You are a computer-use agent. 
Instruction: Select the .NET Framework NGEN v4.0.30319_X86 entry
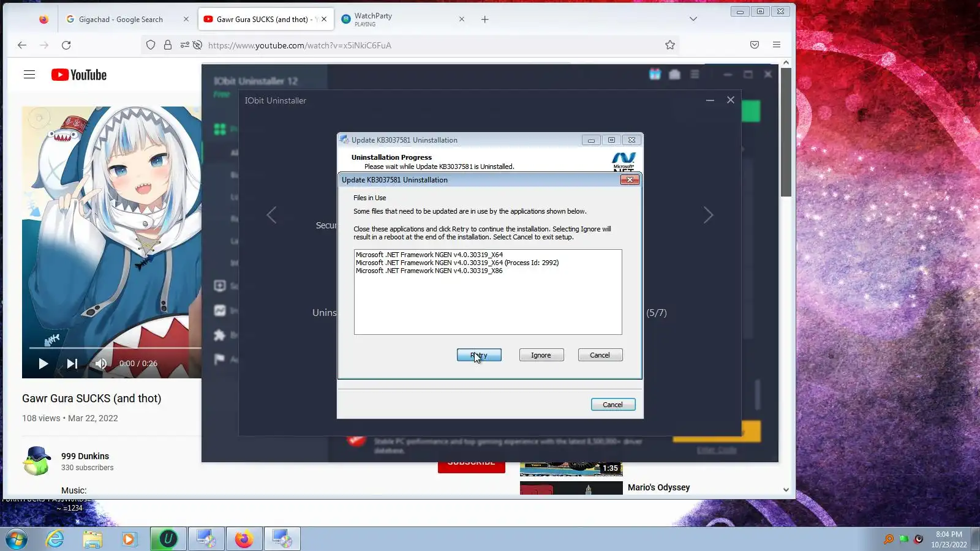[429, 271]
